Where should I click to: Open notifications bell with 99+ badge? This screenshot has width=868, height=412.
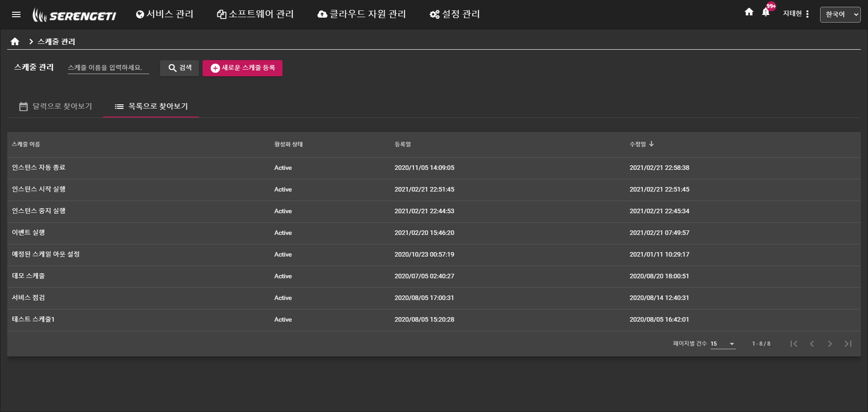pyautogui.click(x=766, y=13)
